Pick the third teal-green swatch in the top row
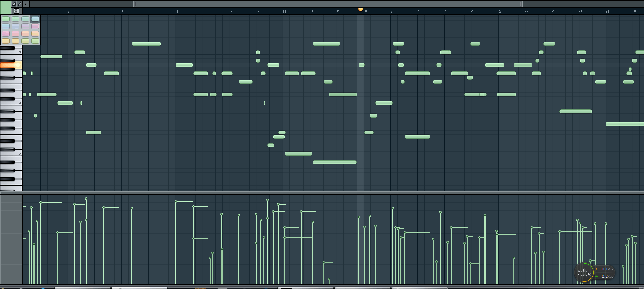Screen dimensions: 644x289 (x=25, y=19)
